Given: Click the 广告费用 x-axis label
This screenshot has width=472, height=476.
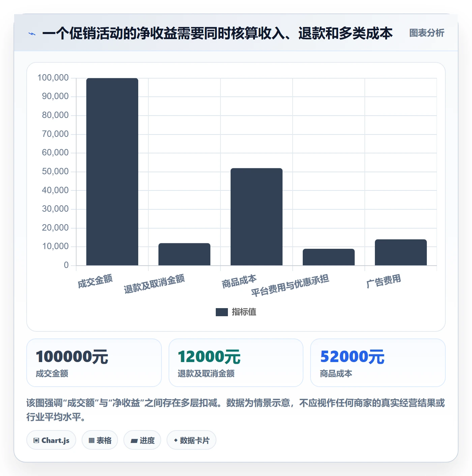Looking at the screenshot, I should click(383, 281).
